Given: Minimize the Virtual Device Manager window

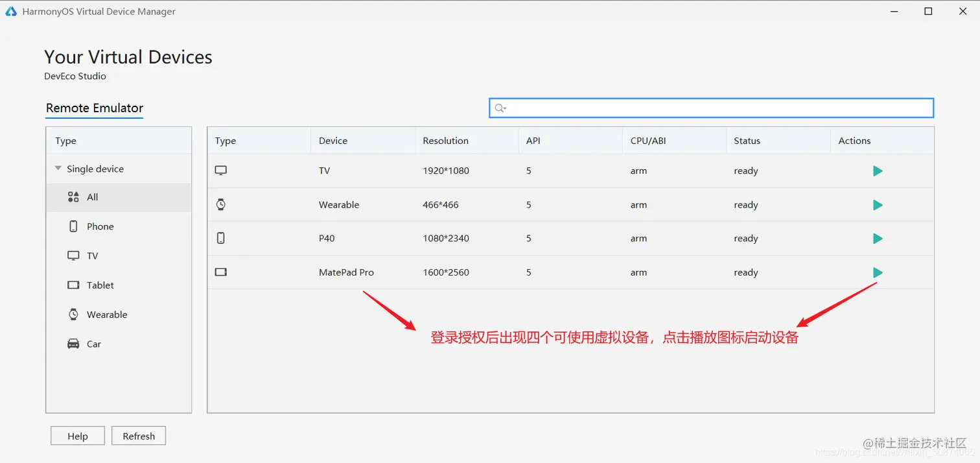Looking at the screenshot, I should pos(894,11).
